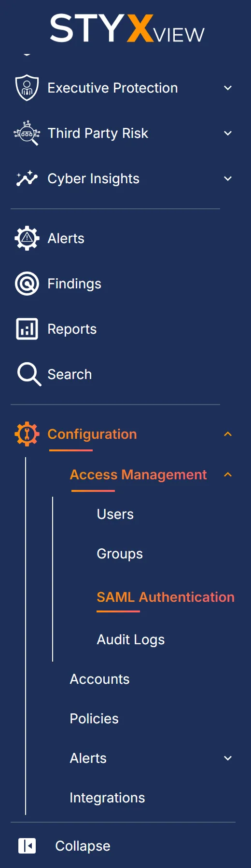
Task: Go to the main Alerts page
Action: [x=66, y=238]
